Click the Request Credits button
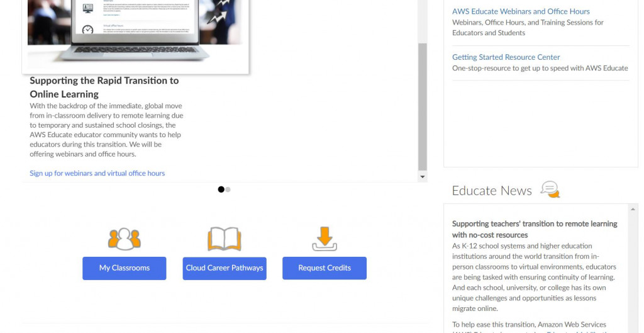 tap(325, 268)
